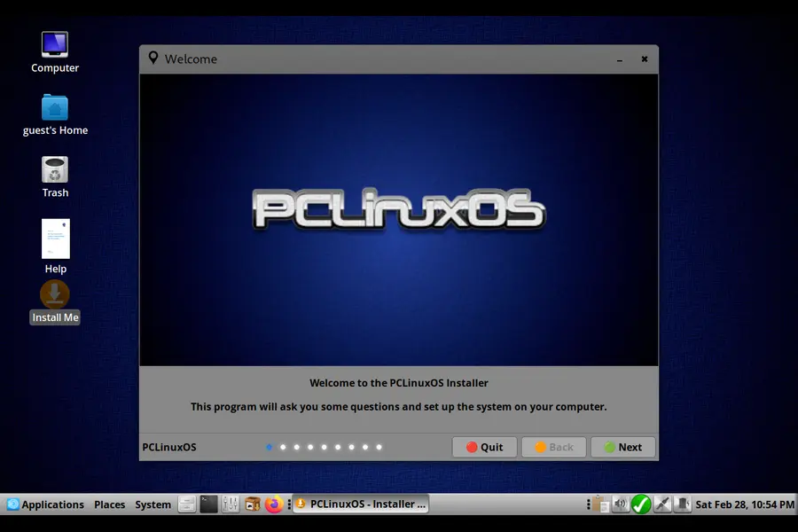Open Firefox from the bottom panel
798x532 pixels.
[x=274, y=504]
